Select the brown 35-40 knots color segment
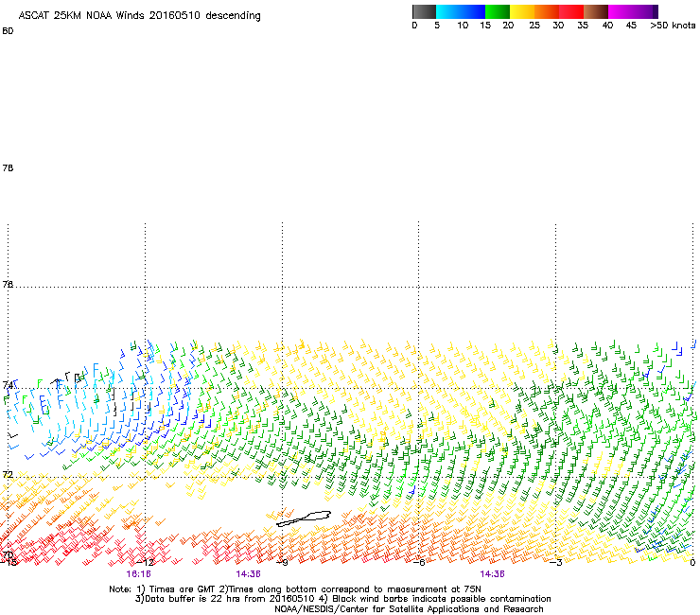700x615 pixels. 596,11
